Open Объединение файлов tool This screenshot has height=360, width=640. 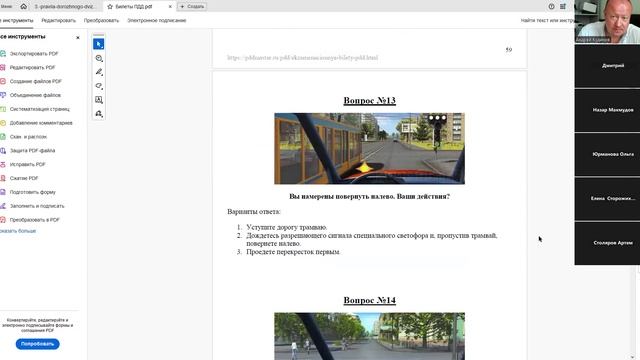coord(35,95)
